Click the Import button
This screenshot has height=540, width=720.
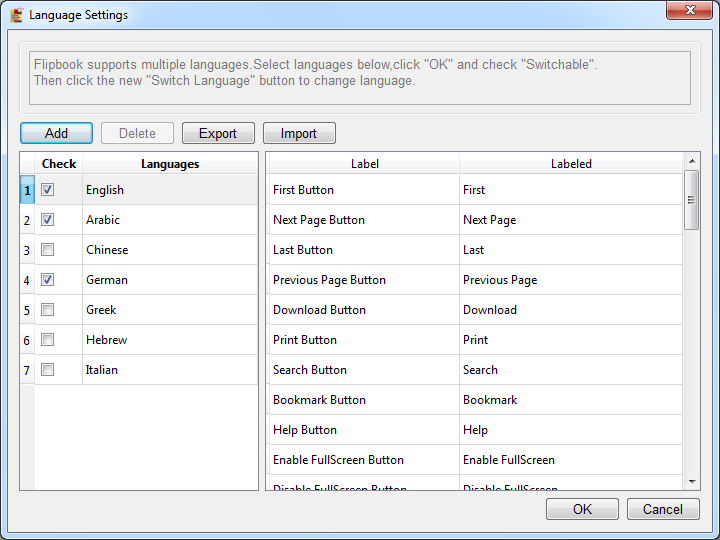pyautogui.click(x=299, y=133)
